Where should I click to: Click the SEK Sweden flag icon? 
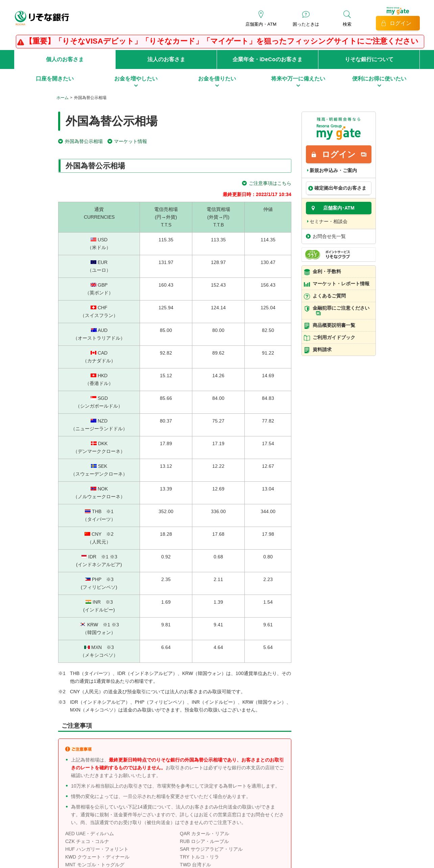(94, 466)
